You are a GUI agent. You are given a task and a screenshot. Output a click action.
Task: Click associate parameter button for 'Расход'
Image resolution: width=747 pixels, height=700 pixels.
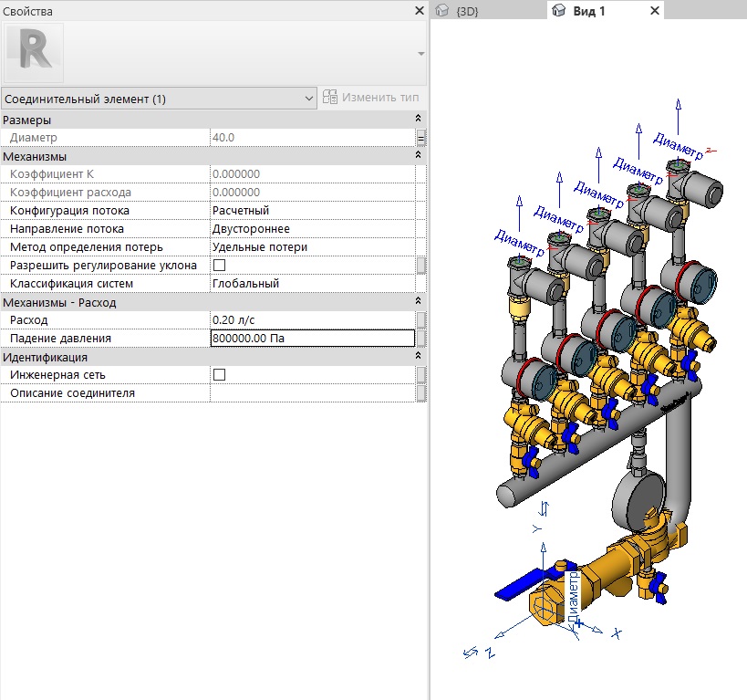point(420,320)
